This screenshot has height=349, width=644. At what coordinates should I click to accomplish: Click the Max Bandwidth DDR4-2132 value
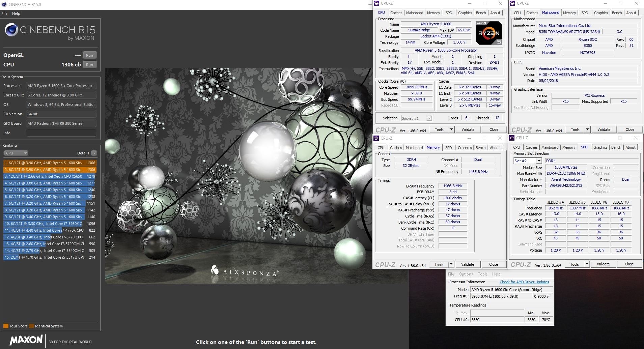point(566,173)
